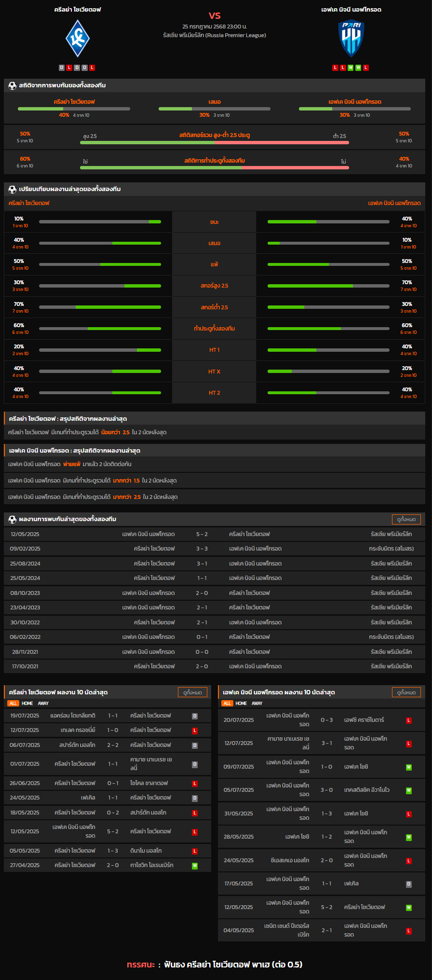432x980 pixels.
Task: Select ALL tab in ครีลย่า โซเวียตอฟ last-10 results
Action: pos(13,704)
